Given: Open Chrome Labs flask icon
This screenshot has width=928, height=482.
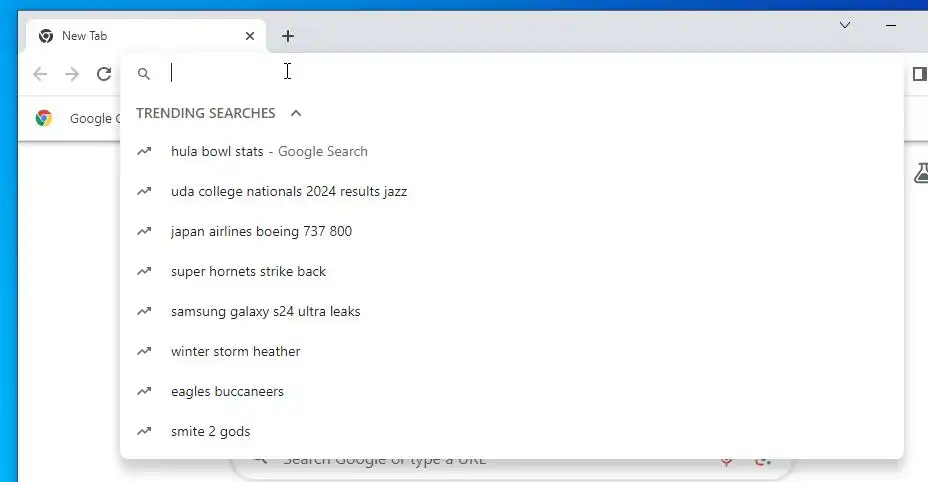Looking at the screenshot, I should (x=922, y=173).
